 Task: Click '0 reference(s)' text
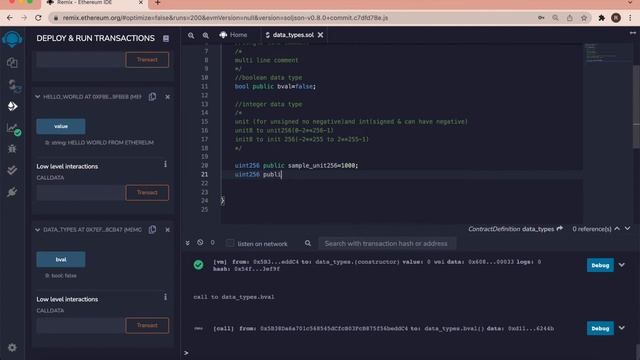tap(592, 229)
